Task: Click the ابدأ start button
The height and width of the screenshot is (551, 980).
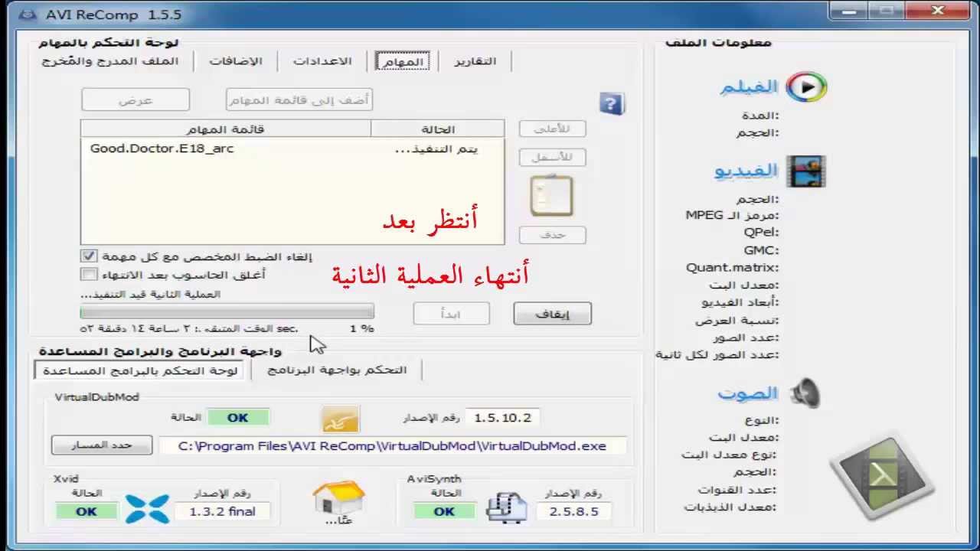Action: tap(451, 314)
